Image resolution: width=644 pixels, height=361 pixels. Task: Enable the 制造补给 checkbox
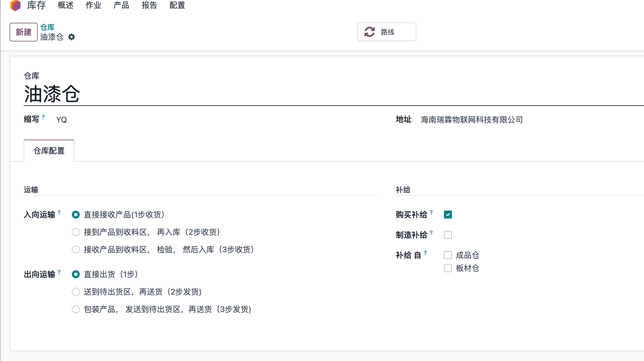pyautogui.click(x=448, y=235)
